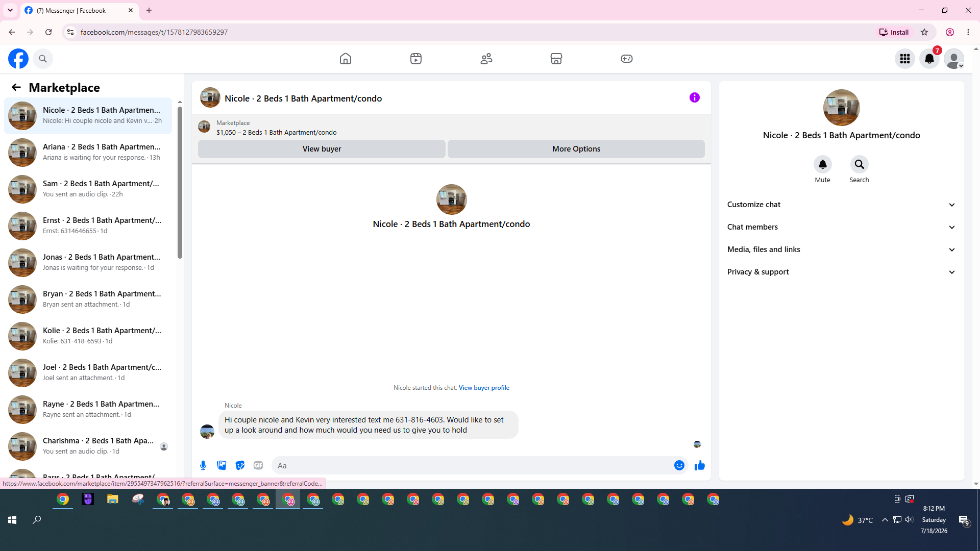This screenshot has height=551, width=980.
Task: Click the listing thumbnail in chat header
Action: (x=210, y=98)
